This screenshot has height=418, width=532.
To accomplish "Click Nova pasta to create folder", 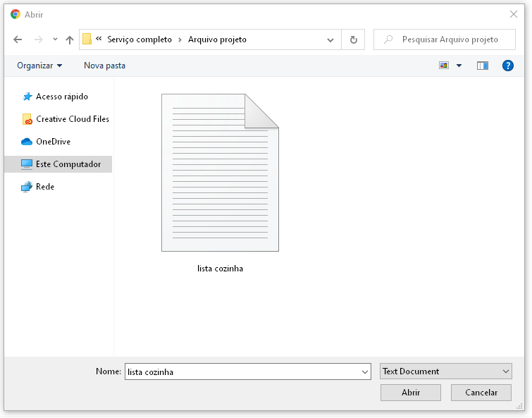I will (104, 66).
